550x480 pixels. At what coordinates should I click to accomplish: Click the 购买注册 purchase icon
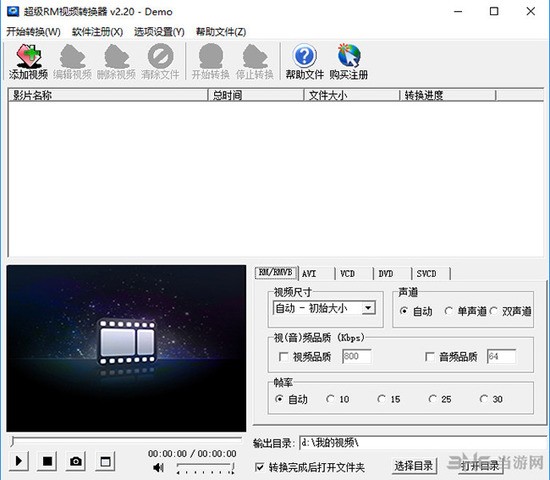(x=349, y=56)
